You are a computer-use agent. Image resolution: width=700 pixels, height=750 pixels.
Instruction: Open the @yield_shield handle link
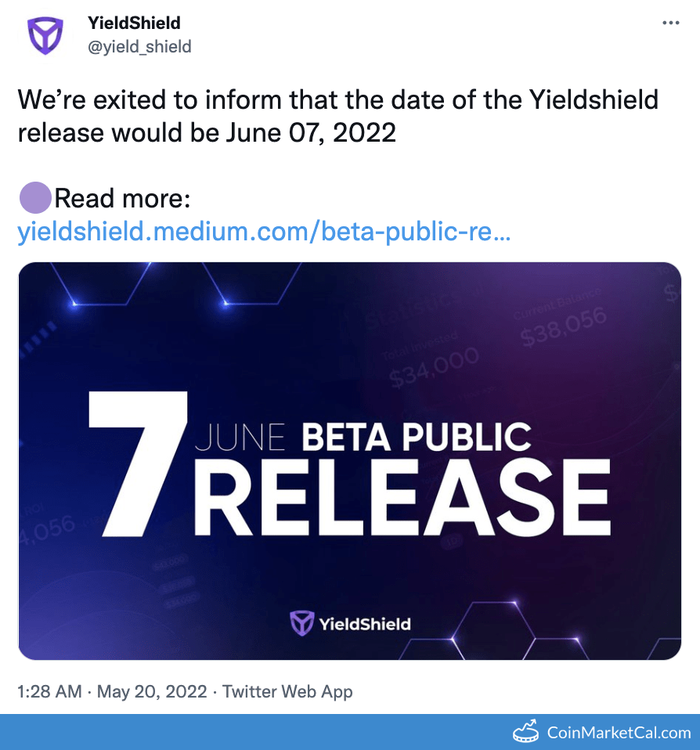140,47
